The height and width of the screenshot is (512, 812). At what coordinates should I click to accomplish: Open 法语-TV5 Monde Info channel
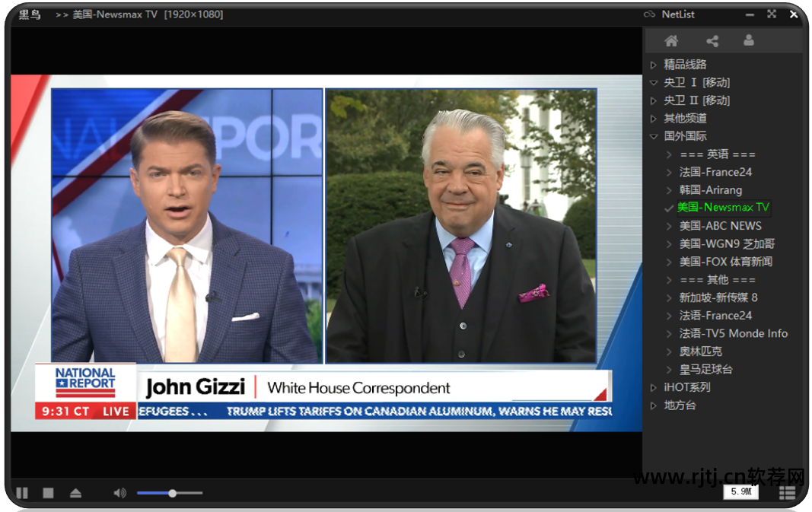pyautogui.click(x=734, y=333)
